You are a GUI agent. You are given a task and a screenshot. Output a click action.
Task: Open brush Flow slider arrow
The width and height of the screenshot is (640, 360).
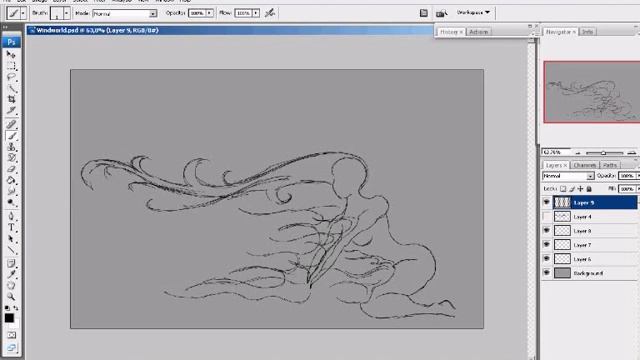pos(256,13)
